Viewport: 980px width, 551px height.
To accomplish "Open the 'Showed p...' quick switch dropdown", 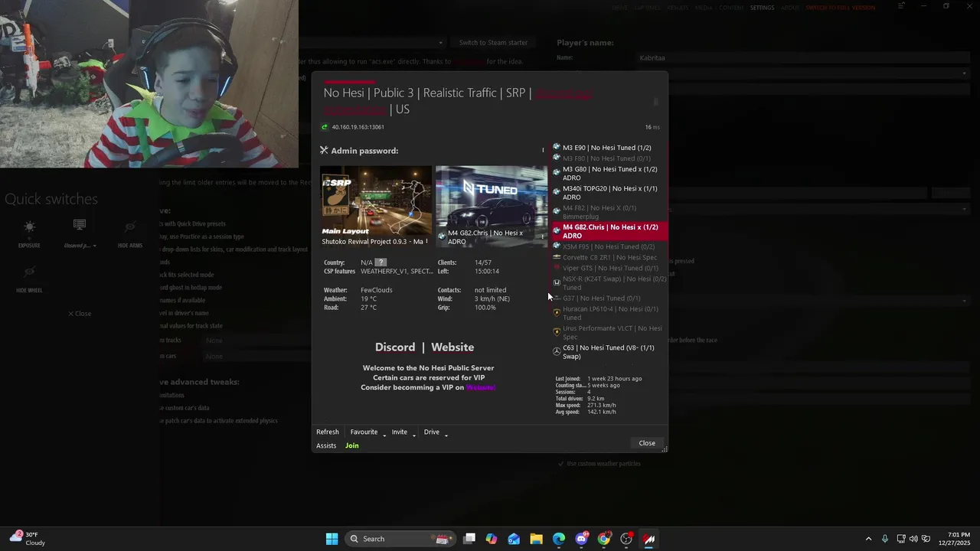I will tap(80, 246).
